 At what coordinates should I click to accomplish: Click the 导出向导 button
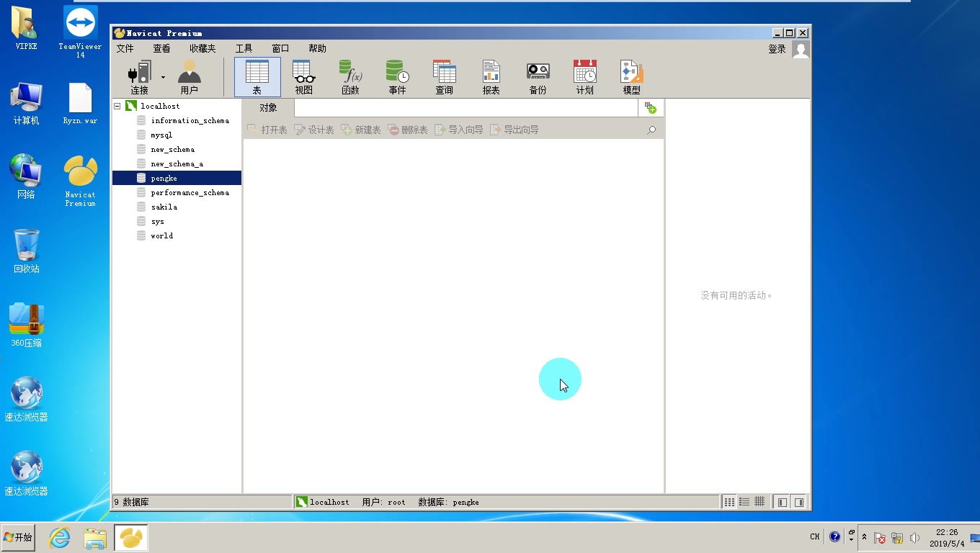tap(514, 130)
